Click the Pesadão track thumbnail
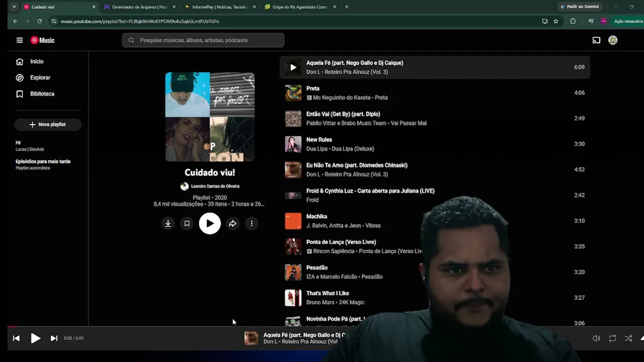The height and width of the screenshot is (362, 644). click(x=293, y=273)
